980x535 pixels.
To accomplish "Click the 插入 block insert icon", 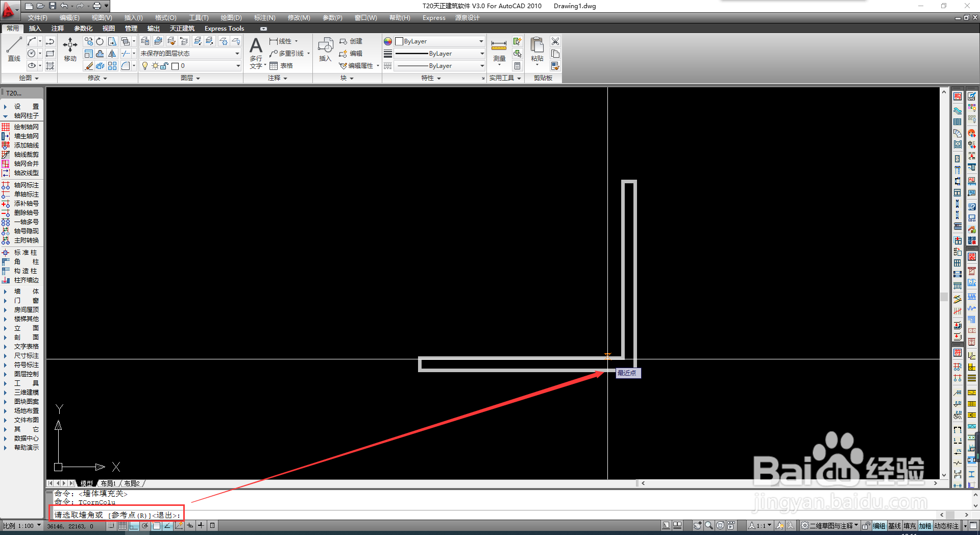I will pos(325,50).
